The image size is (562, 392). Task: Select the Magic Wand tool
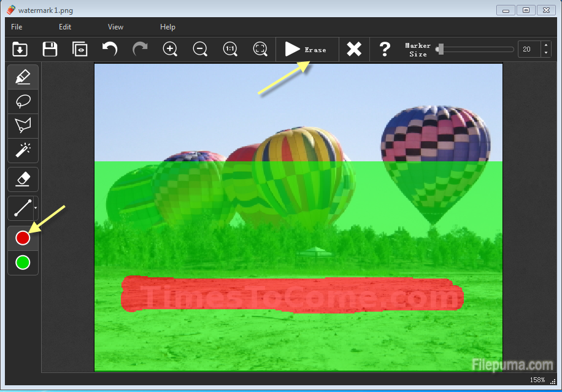tap(23, 150)
